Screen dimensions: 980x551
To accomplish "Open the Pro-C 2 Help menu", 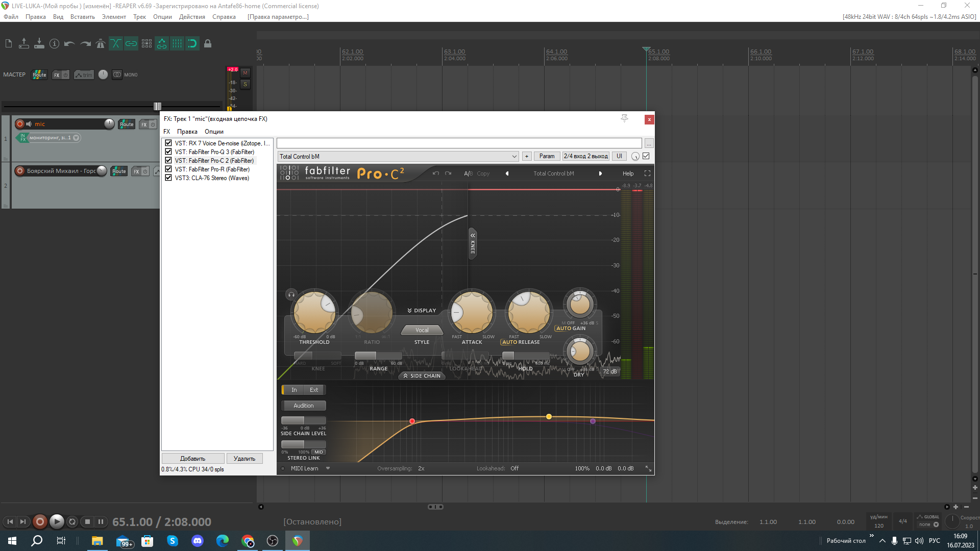I will click(x=628, y=173).
